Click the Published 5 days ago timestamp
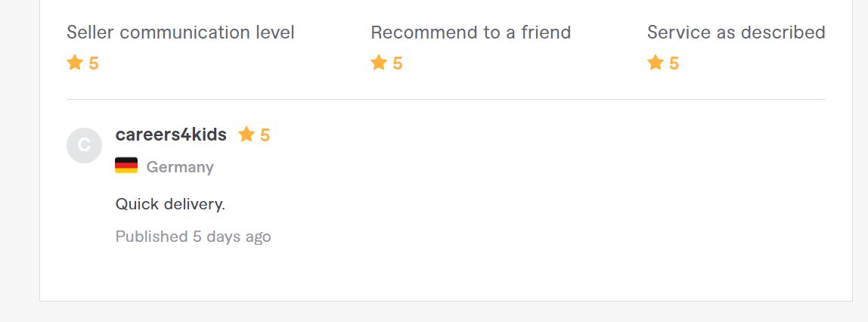 click(193, 237)
